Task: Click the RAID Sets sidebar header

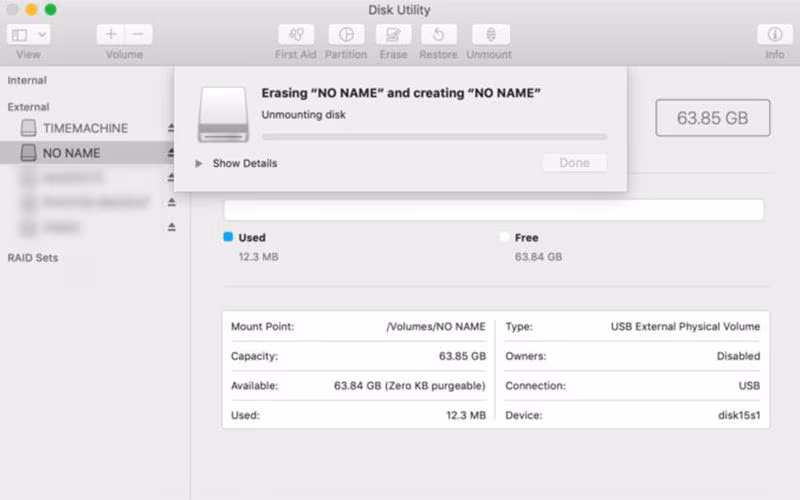Action: pos(33,258)
